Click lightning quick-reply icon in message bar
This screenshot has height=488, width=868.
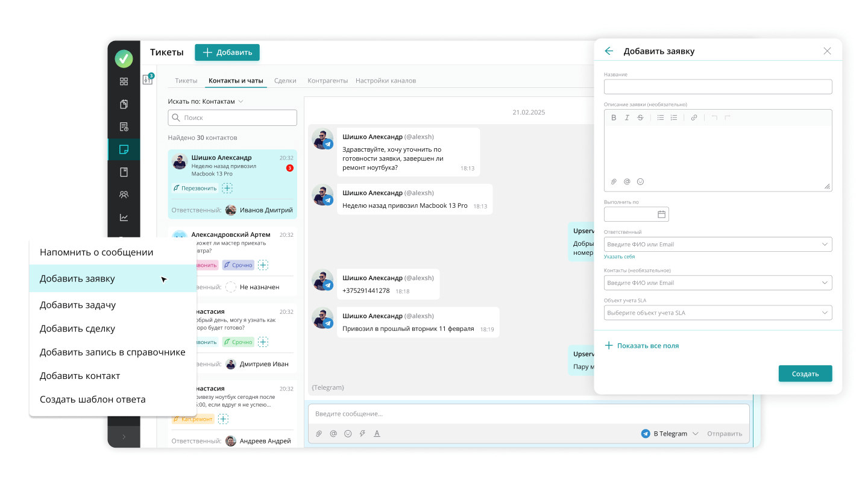pyautogui.click(x=362, y=433)
